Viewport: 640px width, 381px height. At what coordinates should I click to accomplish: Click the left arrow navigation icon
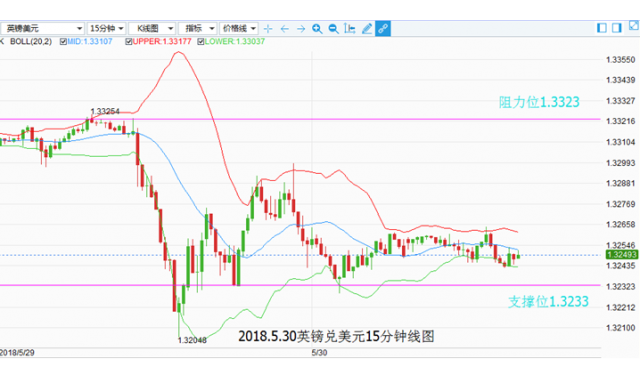pyautogui.click(x=284, y=29)
